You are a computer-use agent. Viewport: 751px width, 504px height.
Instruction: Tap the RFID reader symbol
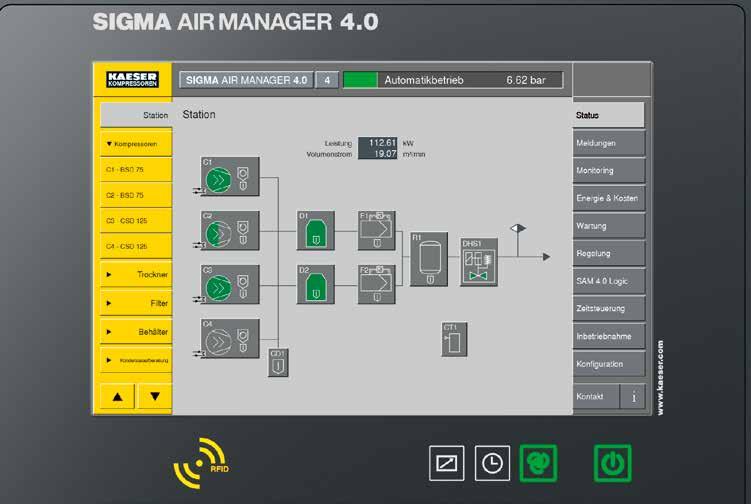201,463
